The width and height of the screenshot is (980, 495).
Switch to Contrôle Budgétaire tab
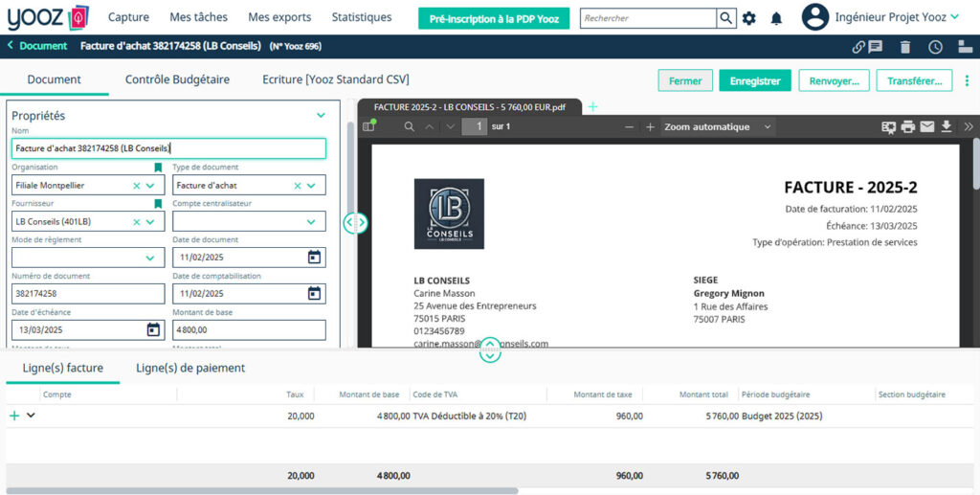pos(177,79)
